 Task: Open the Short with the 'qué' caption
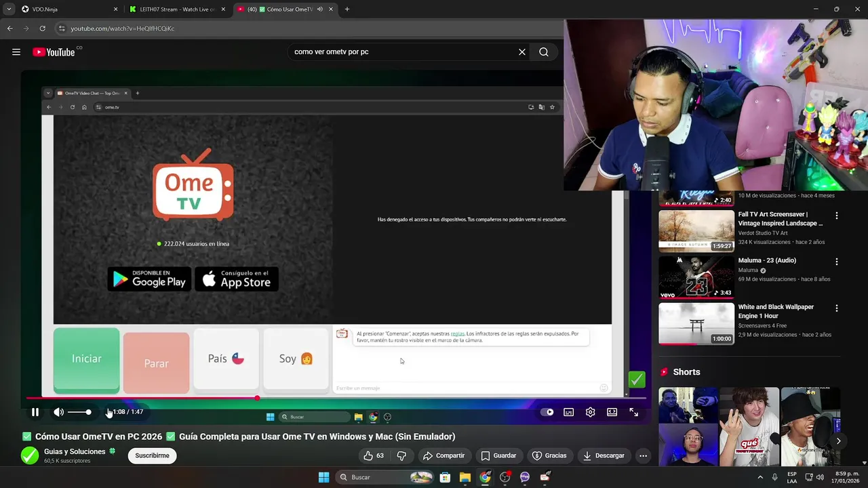coord(749,426)
